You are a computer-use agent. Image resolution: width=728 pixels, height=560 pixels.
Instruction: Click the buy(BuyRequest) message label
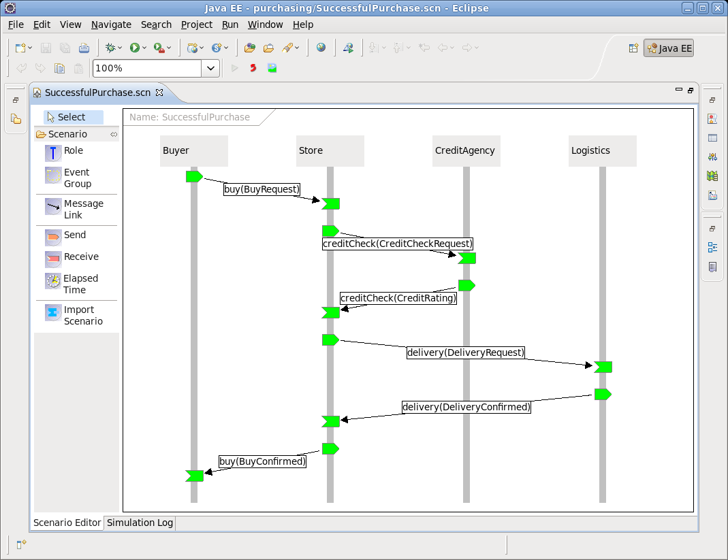pyautogui.click(x=262, y=189)
